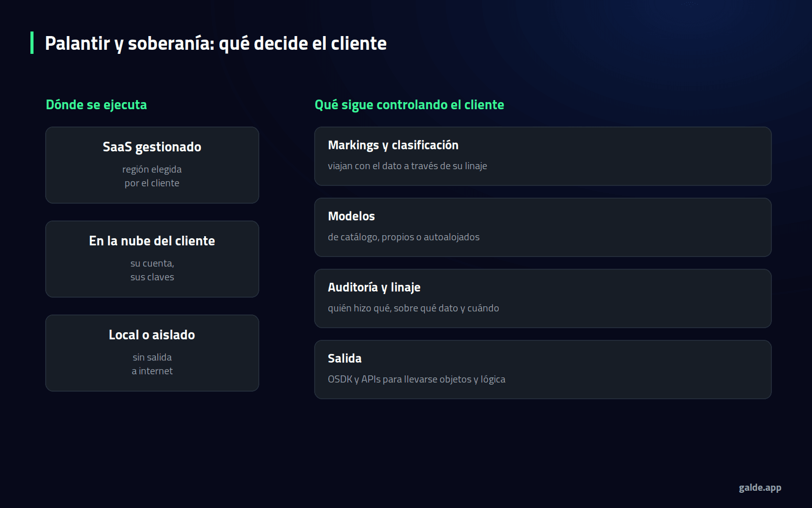The width and height of the screenshot is (812, 508).
Task: Open the 'SaaS gestionado' card
Action: coord(152,165)
